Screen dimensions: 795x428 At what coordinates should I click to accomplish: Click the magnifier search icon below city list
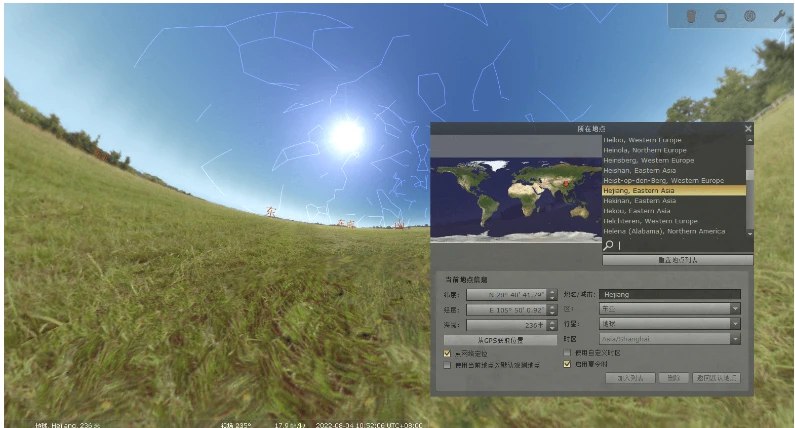click(609, 244)
